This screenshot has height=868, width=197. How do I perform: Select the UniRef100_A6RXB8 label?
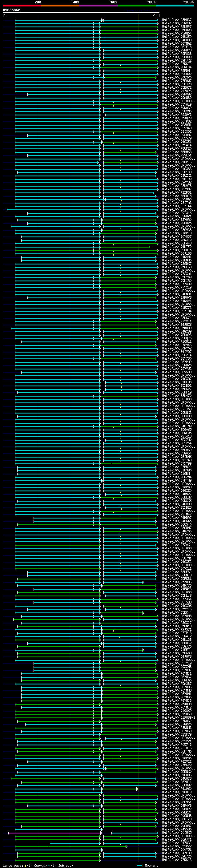point(177,416)
